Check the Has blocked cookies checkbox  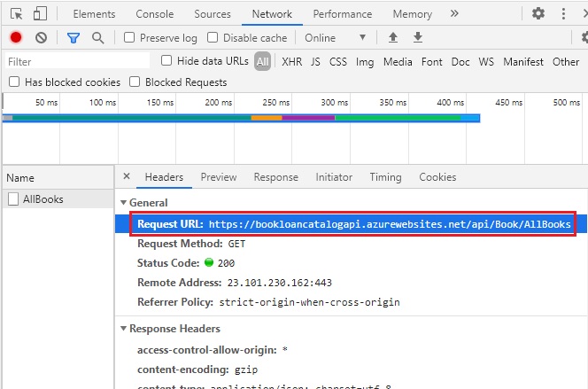pyautogui.click(x=14, y=82)
